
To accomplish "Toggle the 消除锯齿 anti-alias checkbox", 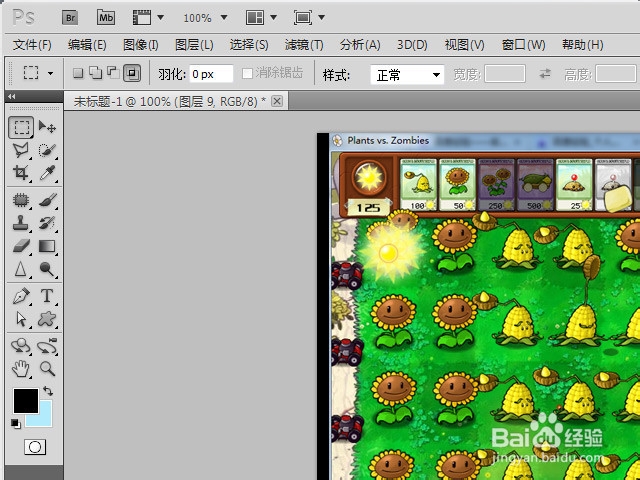I will [247, 73].
